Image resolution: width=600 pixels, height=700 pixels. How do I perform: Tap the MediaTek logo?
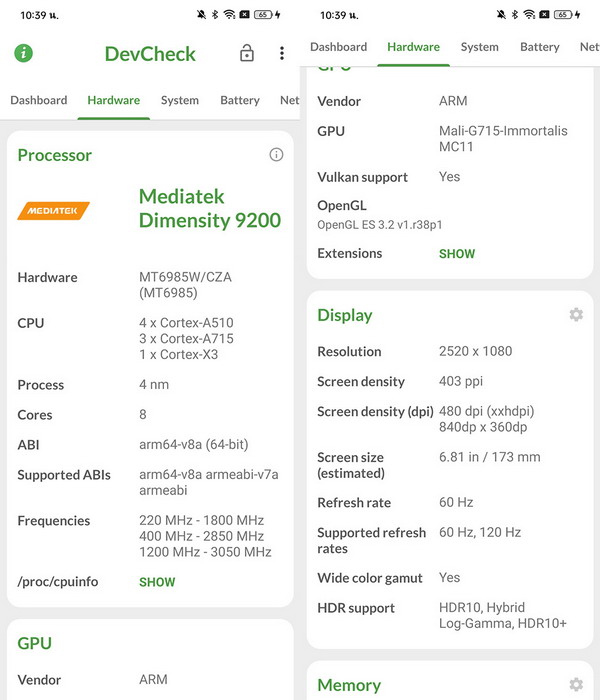[x=54, y=210]
